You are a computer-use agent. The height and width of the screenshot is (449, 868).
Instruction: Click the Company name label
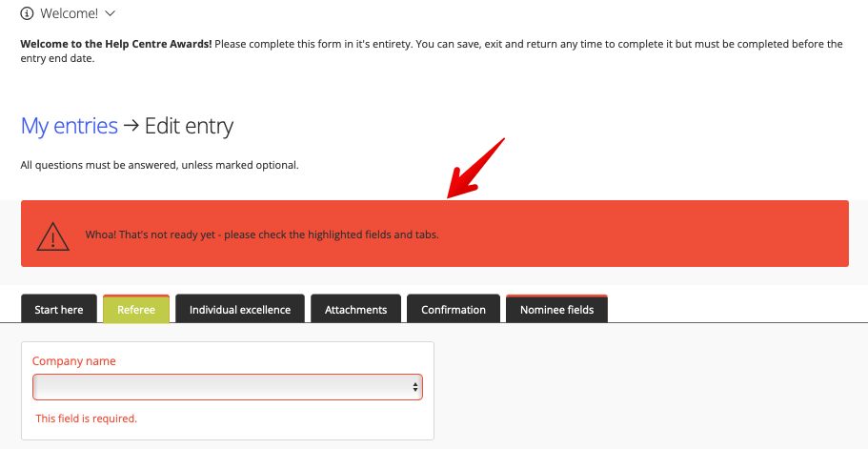click(x=73, y=361)
